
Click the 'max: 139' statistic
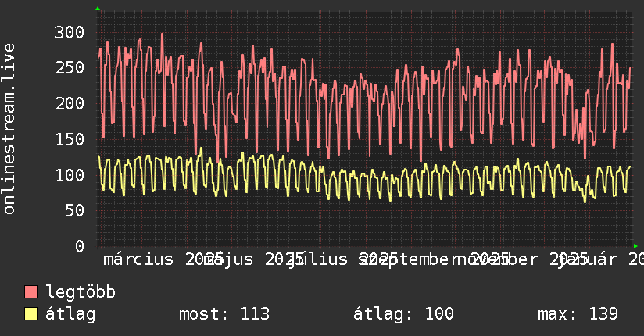(x=578, y=314)
